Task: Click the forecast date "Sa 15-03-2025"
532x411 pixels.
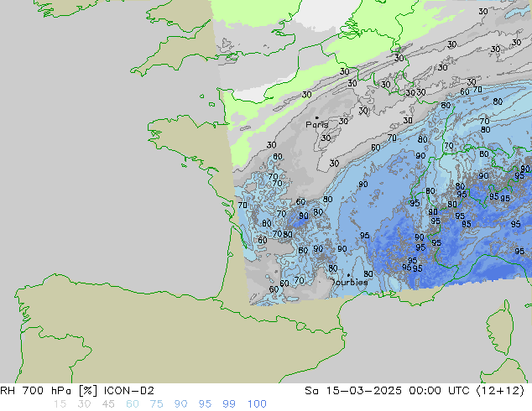Action: coord(353,391)
